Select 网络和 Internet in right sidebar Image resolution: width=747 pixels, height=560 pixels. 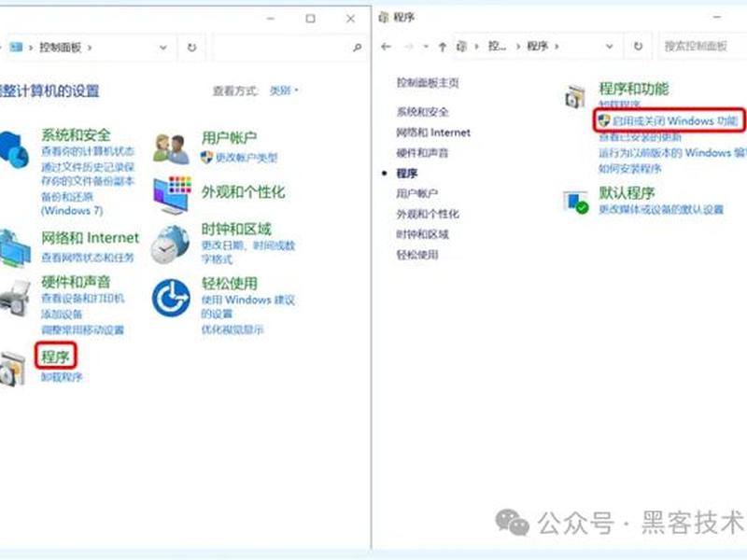[x=433, y=133]
